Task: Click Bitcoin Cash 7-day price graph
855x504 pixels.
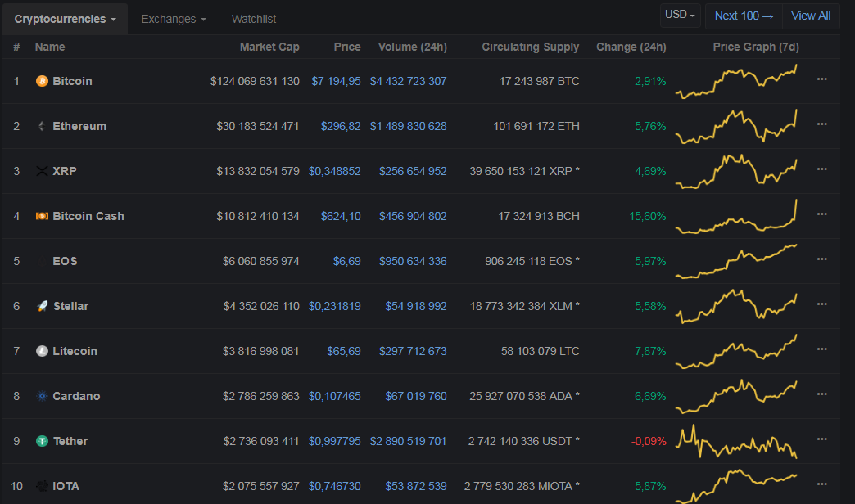Action: 736,217
